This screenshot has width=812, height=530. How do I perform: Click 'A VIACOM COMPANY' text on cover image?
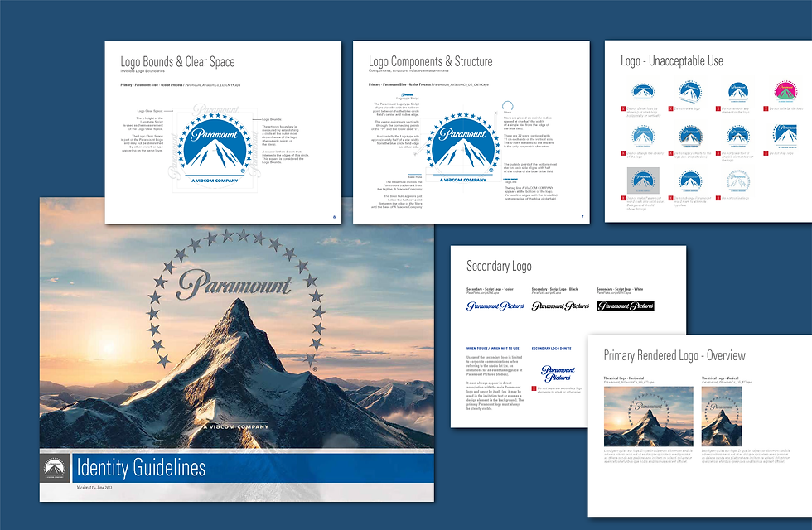(x=236, y=427)
